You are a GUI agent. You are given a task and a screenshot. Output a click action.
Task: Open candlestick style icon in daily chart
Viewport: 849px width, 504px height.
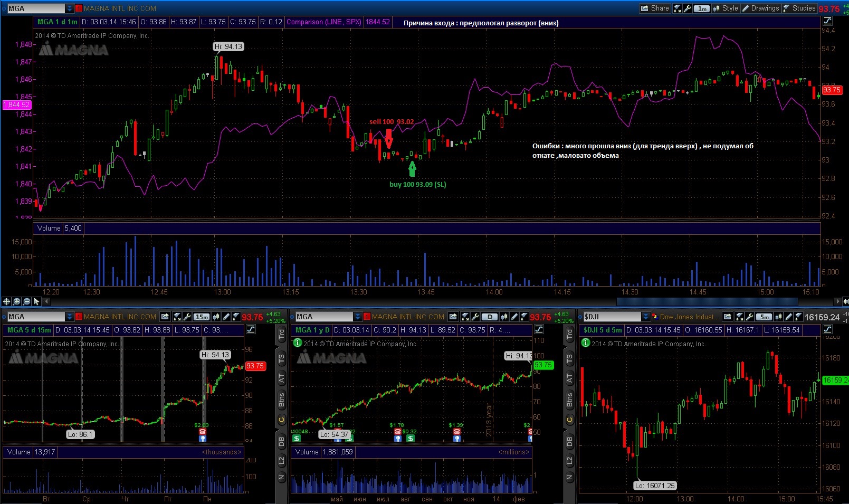click(504, 317)
